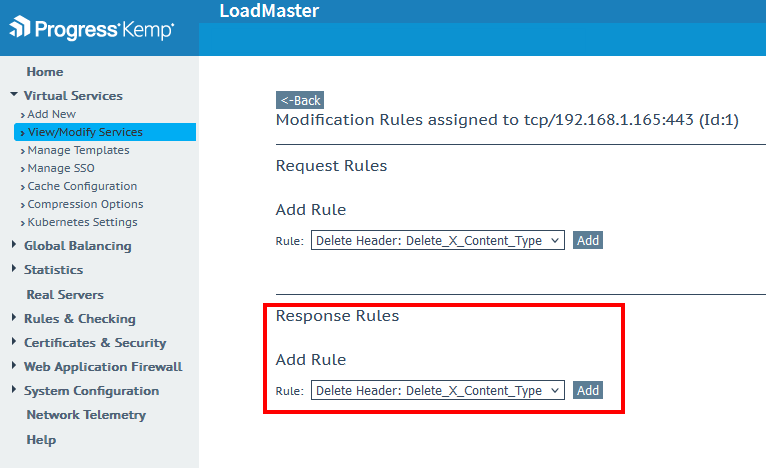Open Global Balancing menu label
Viewport: 766px width, 468px height.
[78, 246]
